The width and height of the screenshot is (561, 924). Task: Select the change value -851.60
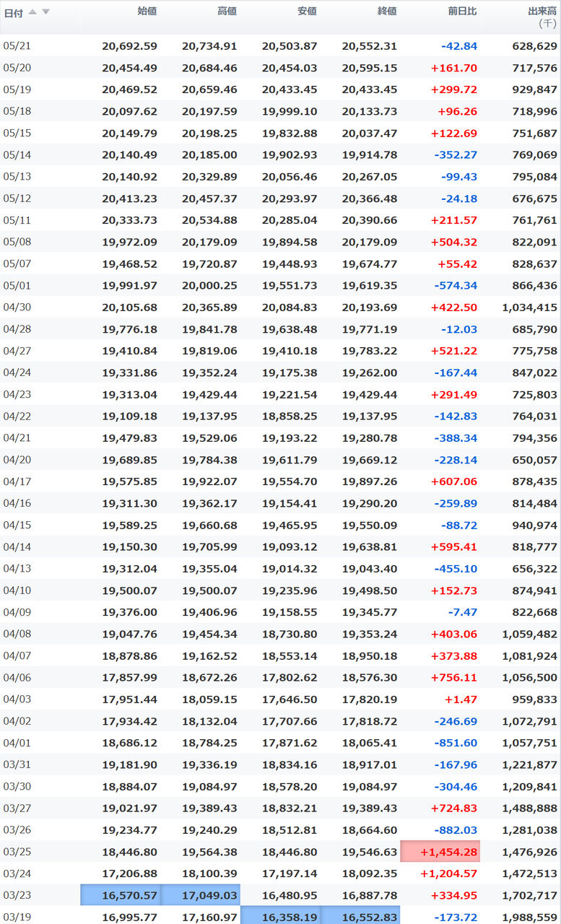[x=456, y=743]
